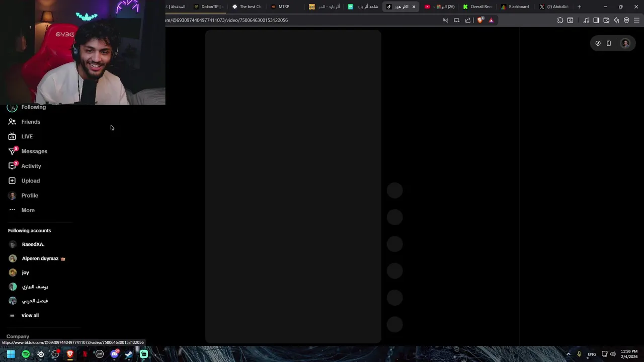The height and width of the screenshot is (362, 644).
Task: Open Steam from the taskbar
Action: pyautogui.click(x=129, y=354)
